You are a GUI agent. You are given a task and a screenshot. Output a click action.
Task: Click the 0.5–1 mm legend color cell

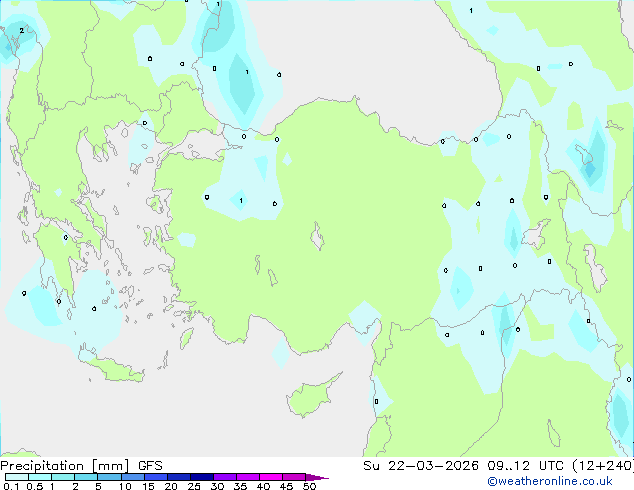click(x=40, y=477)
